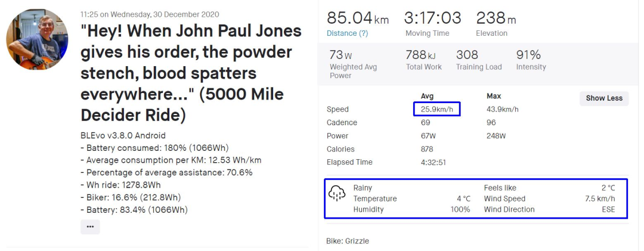Click the rainy weather cloud icon
Viewport: 644px width, 251px height.
pos(337,193)
